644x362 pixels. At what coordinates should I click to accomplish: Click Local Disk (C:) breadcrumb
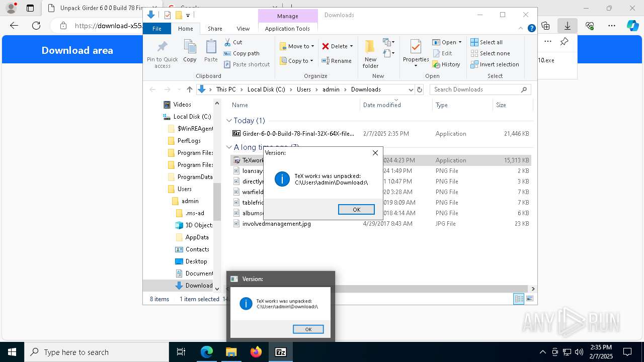coord(266,89)
